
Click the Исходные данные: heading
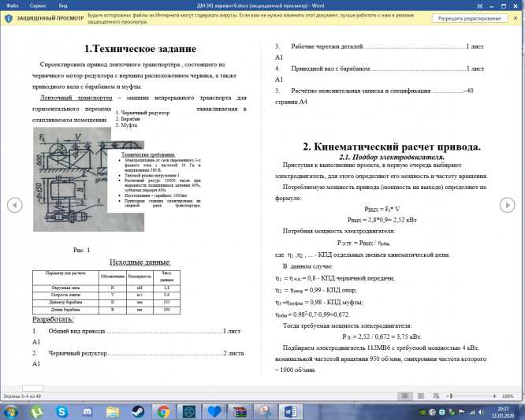point(140,262)
